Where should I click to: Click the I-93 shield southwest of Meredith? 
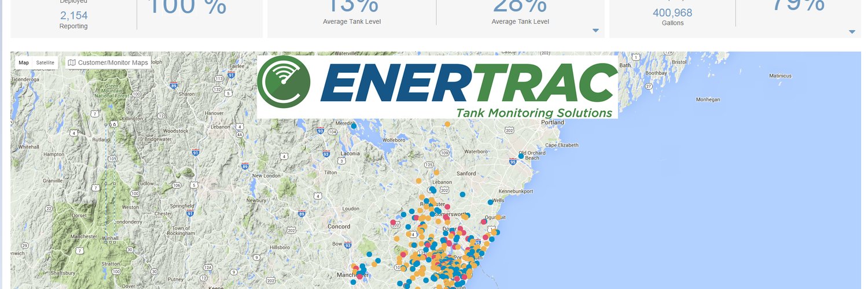(x=320, y=131)
